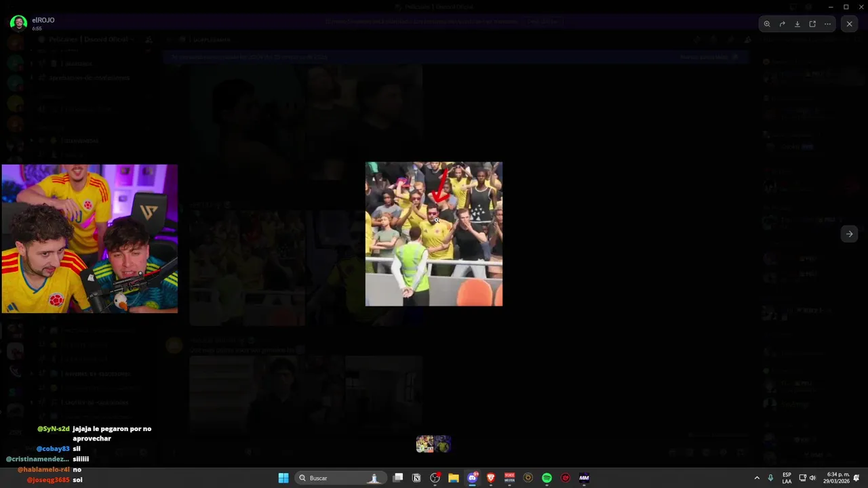Click chat username @SyN-s2d
Screen dimensions: 868x488
pos(53,429)
